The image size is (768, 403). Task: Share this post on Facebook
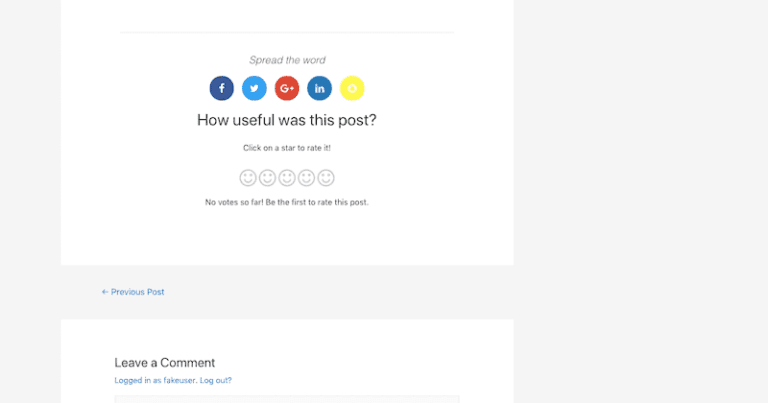[x=222, y=88]
